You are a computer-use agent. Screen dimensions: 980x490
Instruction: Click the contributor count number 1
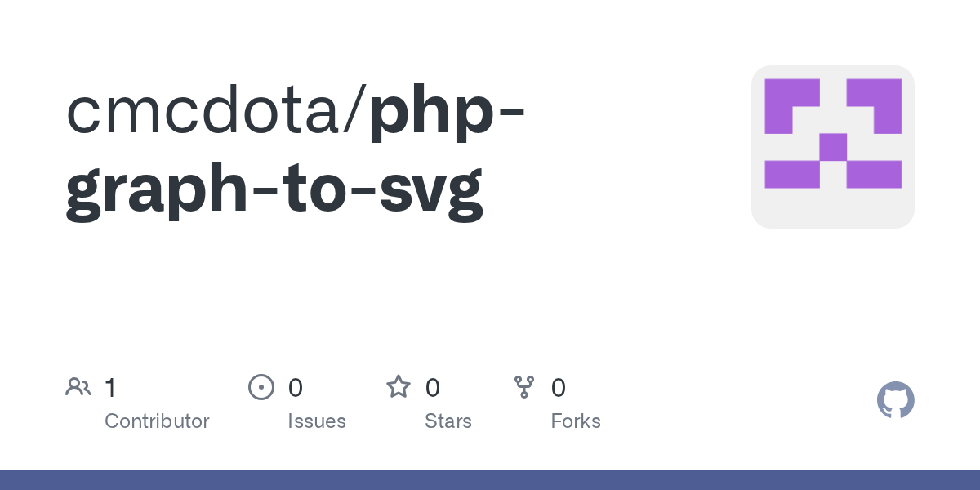coord(110,387)
